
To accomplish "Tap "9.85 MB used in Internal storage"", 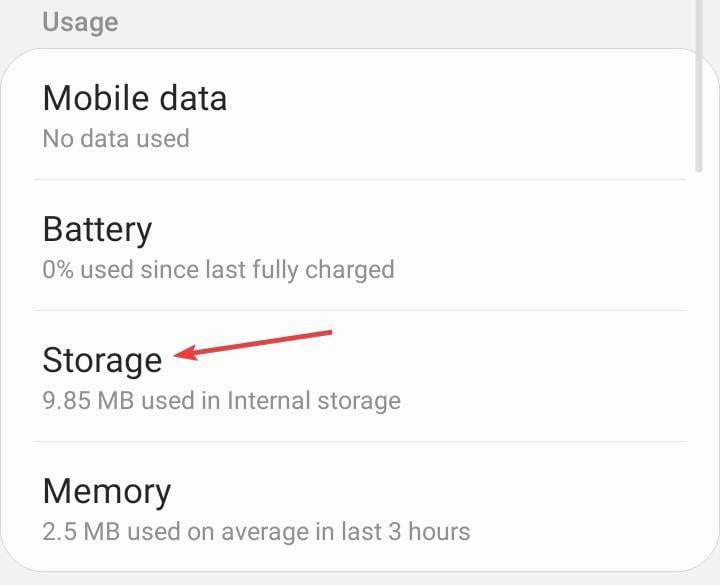I will click(x=221, y=401).
